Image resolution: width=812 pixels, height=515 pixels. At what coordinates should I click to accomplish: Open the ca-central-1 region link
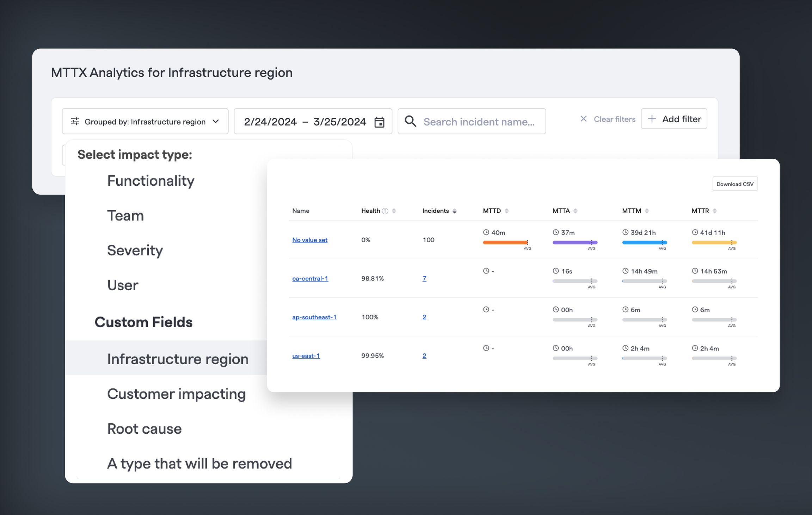(310, 278)
